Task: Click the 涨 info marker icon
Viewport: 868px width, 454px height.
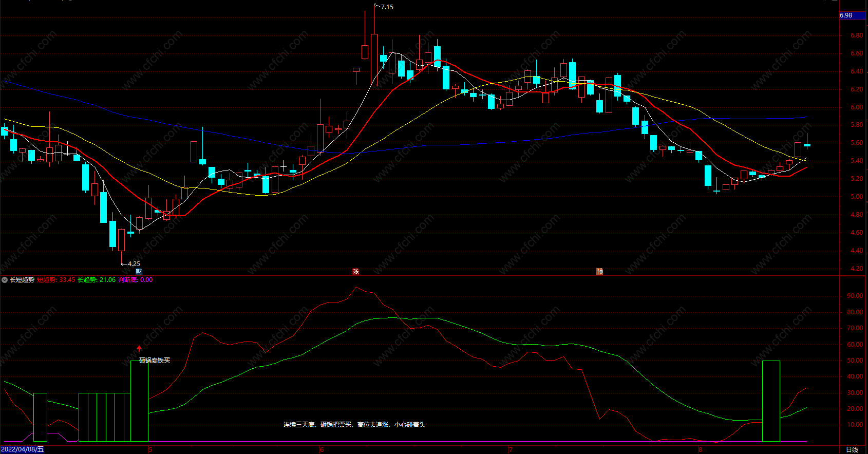Action: point(355,271)
